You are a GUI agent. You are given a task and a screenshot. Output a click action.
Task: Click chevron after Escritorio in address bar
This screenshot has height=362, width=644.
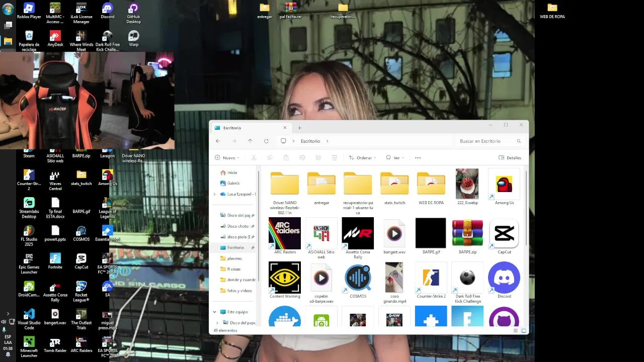tap(328, 141)
